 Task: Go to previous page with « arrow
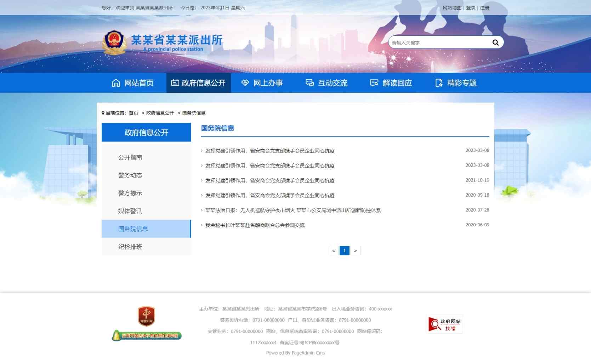coord(334,250)
